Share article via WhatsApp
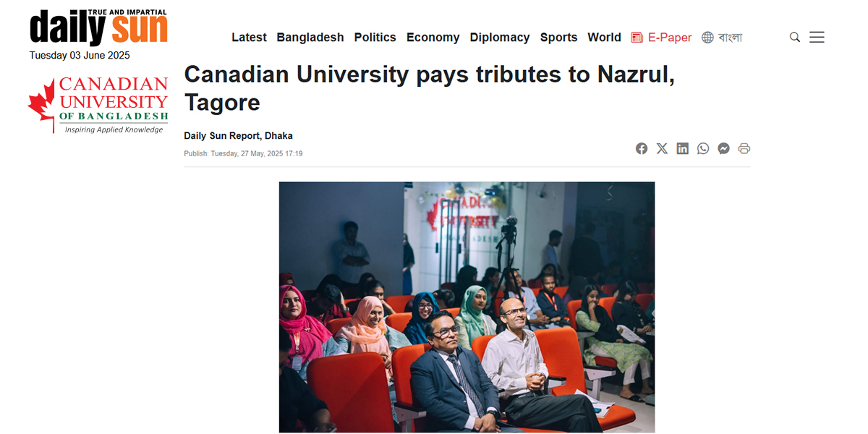 tap(703, 148)
